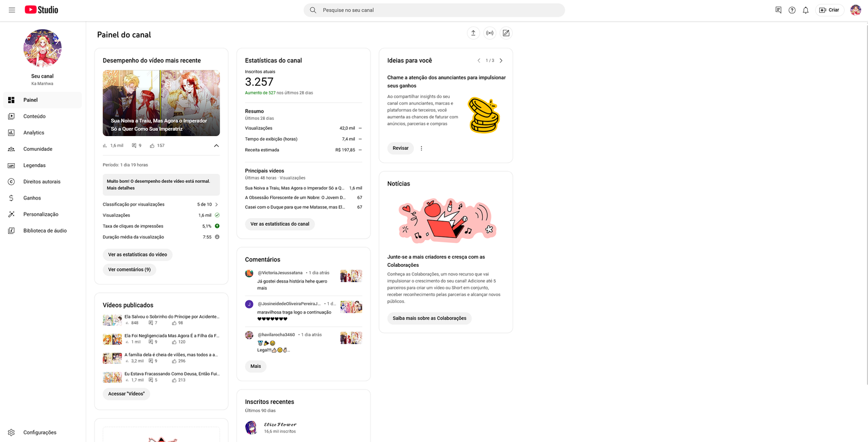Click the Ganhos dollar icon
Screen dimensions: 868x442
(x=11, y=198)
